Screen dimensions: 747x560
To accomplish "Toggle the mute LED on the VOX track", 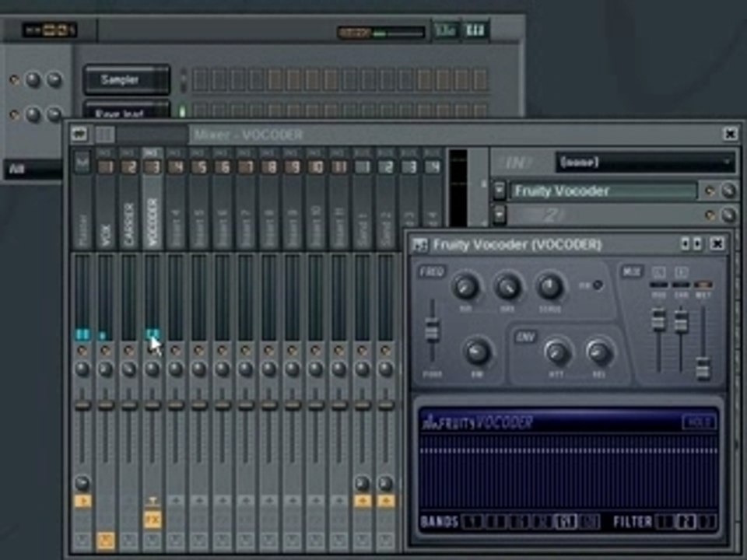I will [105, 351].
